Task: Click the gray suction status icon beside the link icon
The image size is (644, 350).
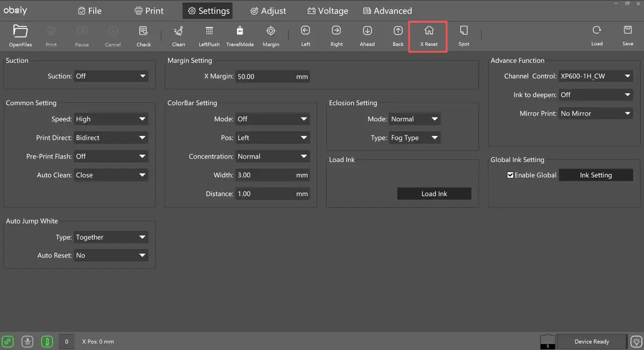Action: [x=28, y=341]
